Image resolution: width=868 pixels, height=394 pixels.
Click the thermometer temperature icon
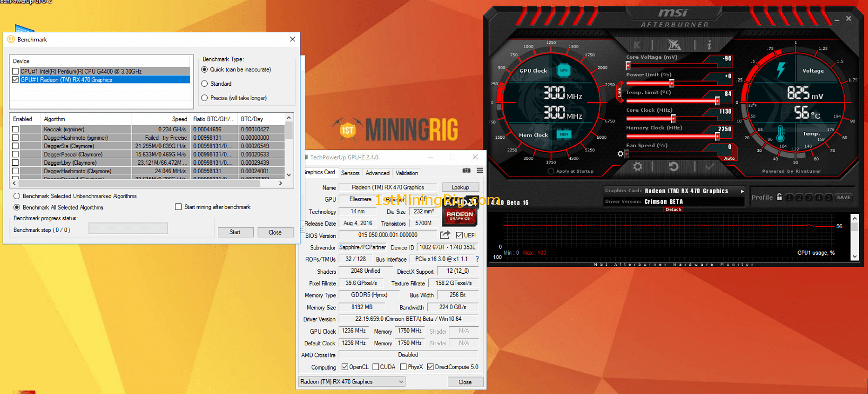(781, 133)
